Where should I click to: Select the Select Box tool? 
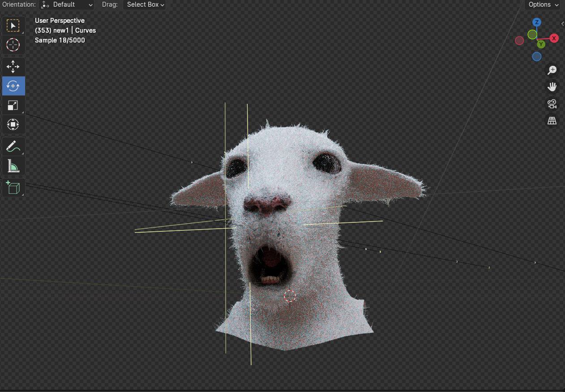coord(13,26)
